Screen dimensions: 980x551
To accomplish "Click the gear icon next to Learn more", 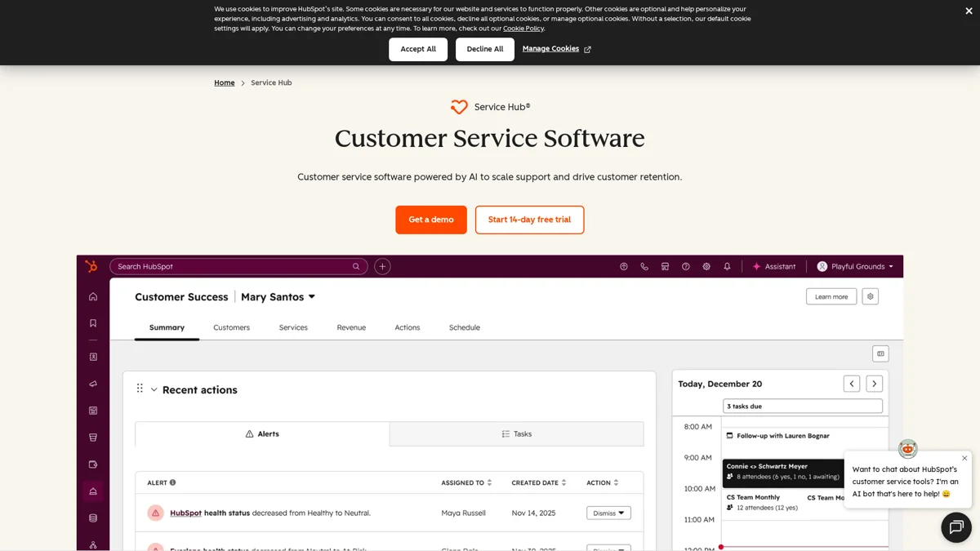I will pos(871,296).
